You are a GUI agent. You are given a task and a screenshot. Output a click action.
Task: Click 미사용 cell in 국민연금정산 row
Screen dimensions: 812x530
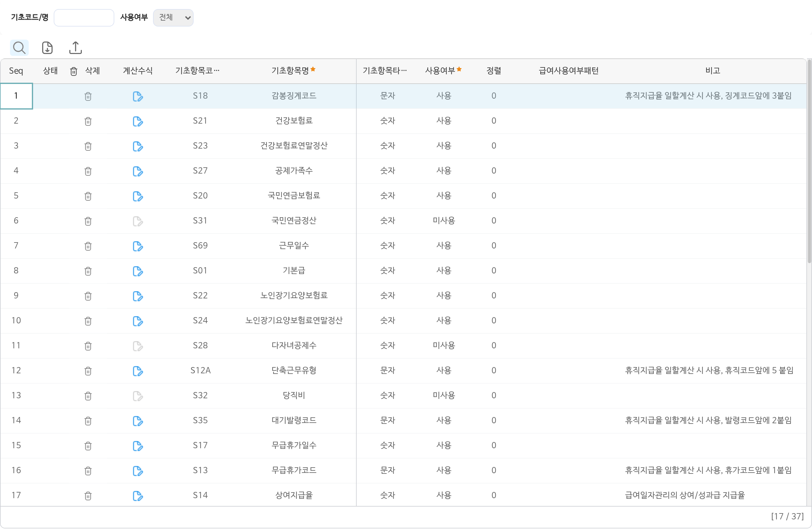[443, 221]
